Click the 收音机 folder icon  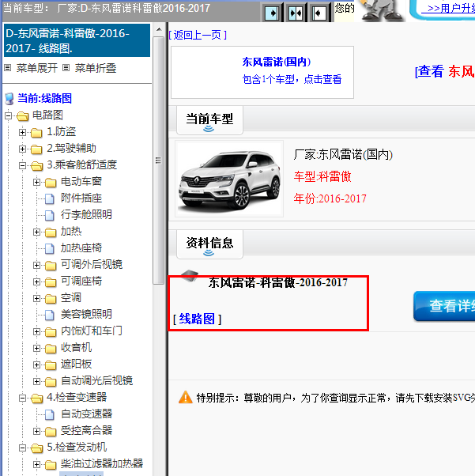tap(51, 349)
